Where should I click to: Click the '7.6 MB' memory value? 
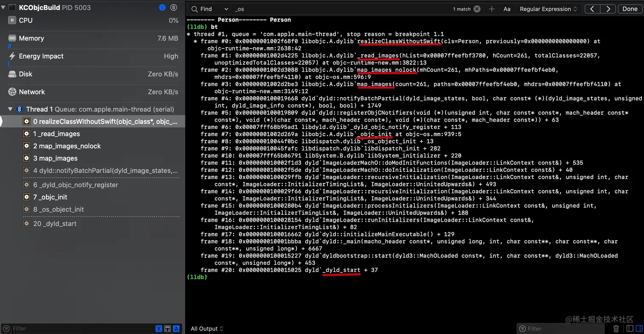pyautogui.click(x=168, y=38)
